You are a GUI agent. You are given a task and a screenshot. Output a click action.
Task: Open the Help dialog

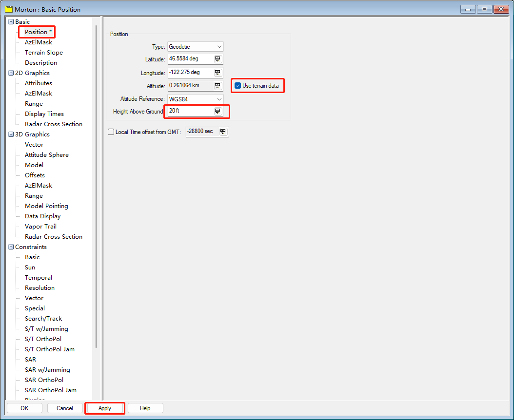[x=145, y=408]
